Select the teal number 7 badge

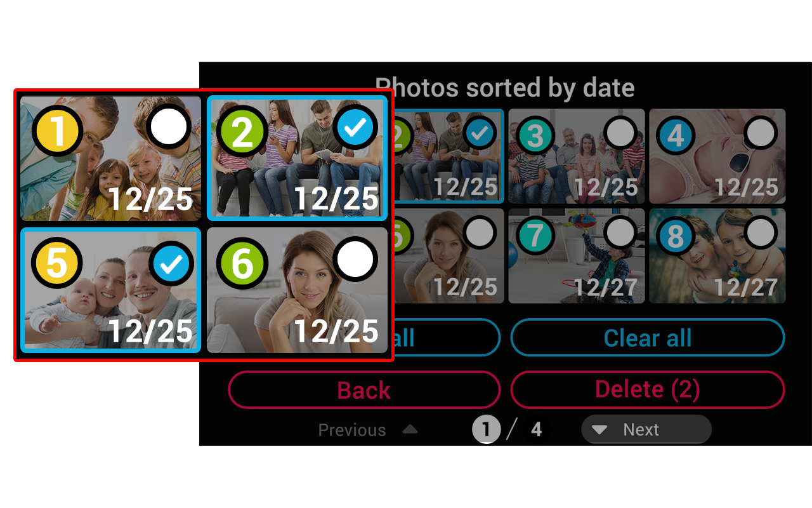point(536,236)
